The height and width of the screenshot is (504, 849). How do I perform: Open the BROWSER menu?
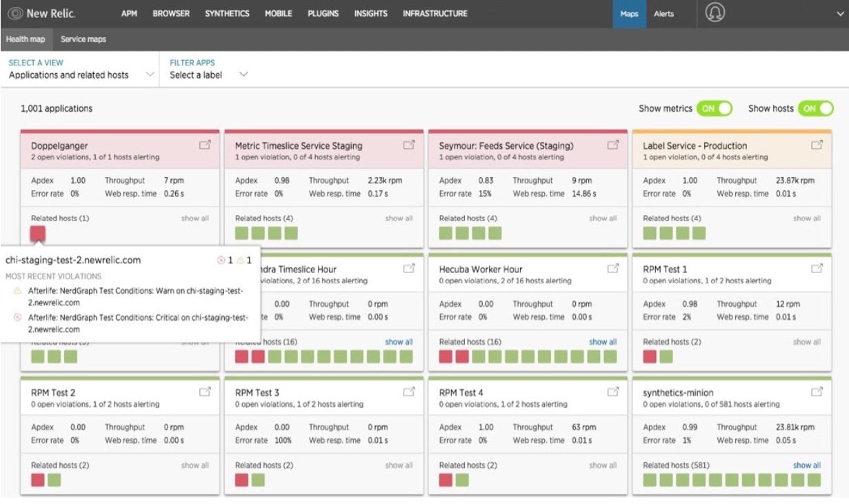point(171,14)
